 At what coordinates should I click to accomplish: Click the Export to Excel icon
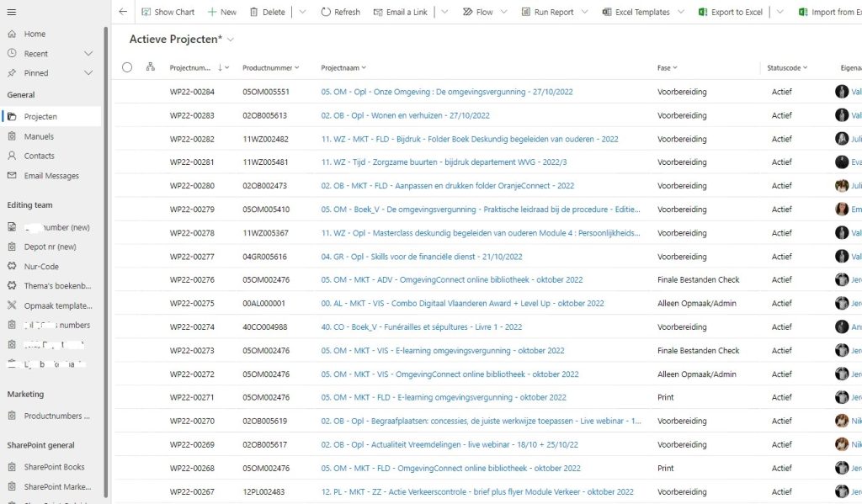click(703, 12)
